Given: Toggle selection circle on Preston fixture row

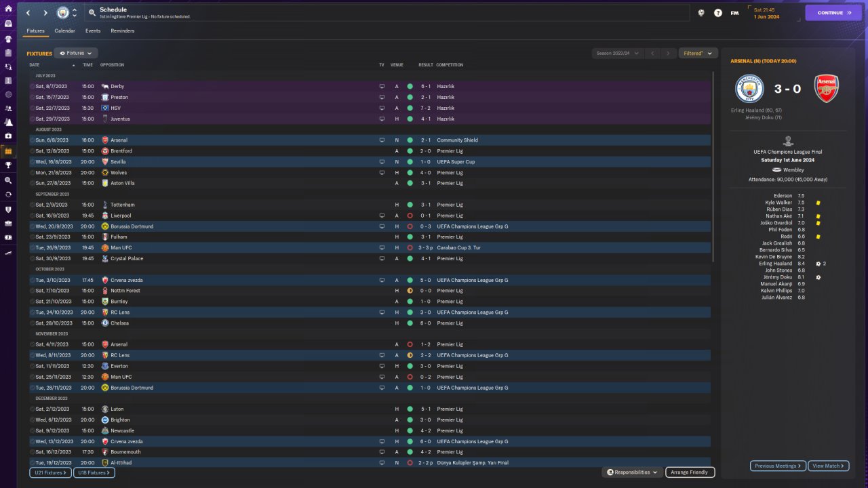Looking at the screenshot, I should point(32,98).
